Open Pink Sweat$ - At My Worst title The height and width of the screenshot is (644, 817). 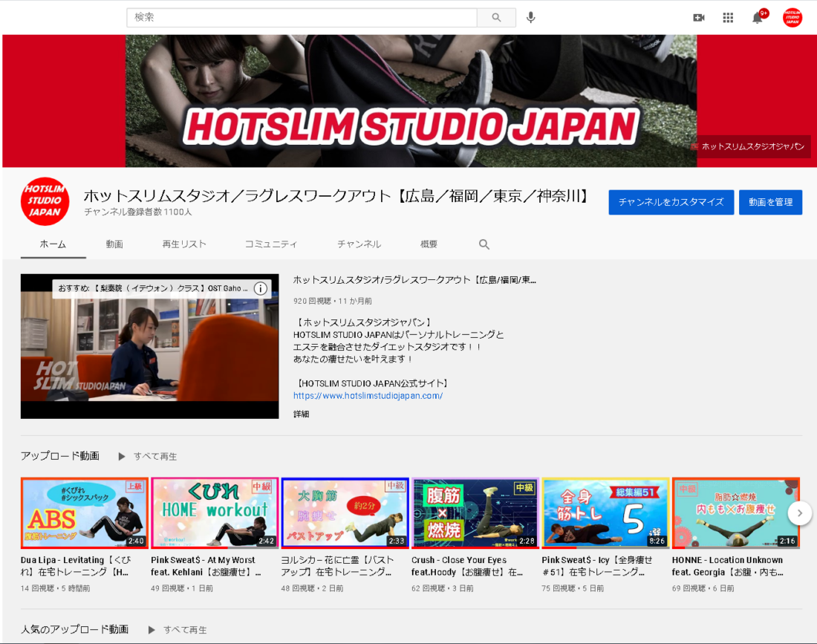[x=206, y=566]
